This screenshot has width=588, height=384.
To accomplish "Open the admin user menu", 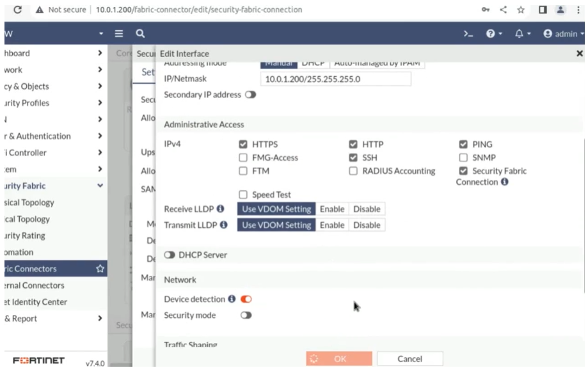I will pos(563,34).
